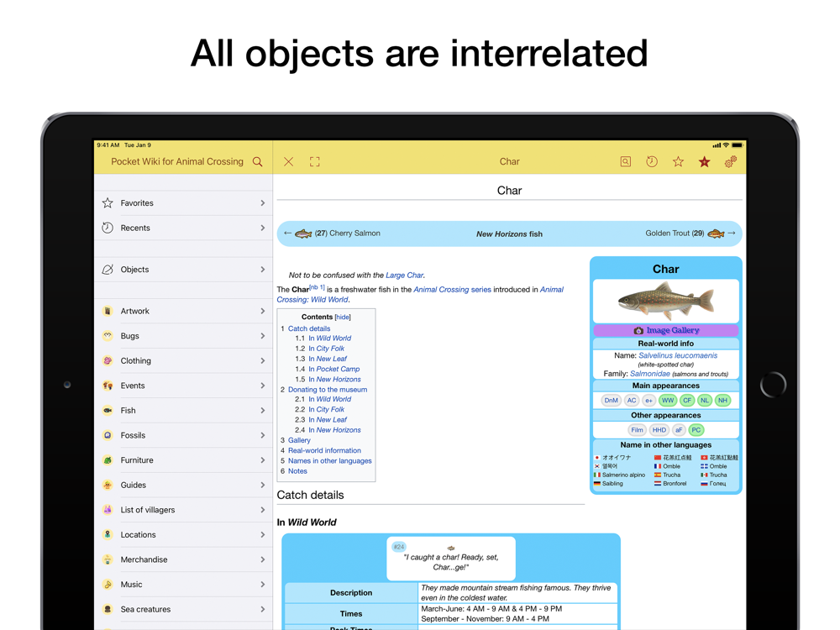The width and height of the screenshot is (840, 630).
Task: Tap the Favorites star icon in sidebar
Action: [108, 203]
